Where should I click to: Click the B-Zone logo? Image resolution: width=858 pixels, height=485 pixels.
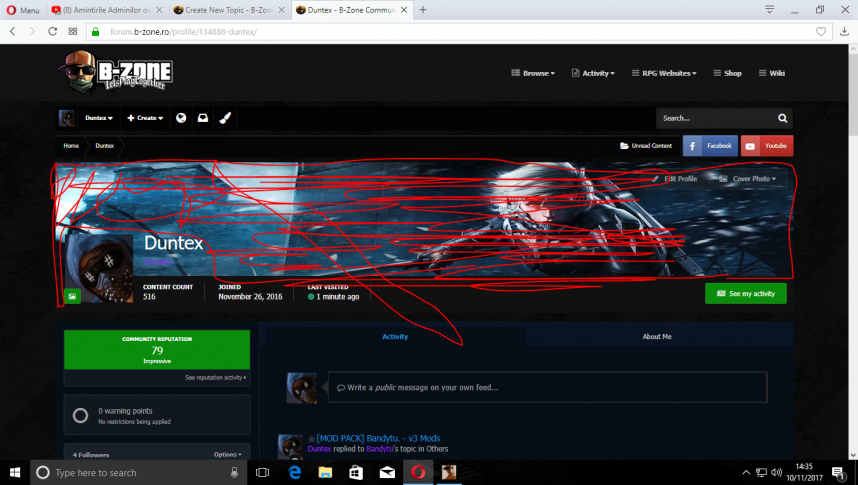click(x=116, y=72)
